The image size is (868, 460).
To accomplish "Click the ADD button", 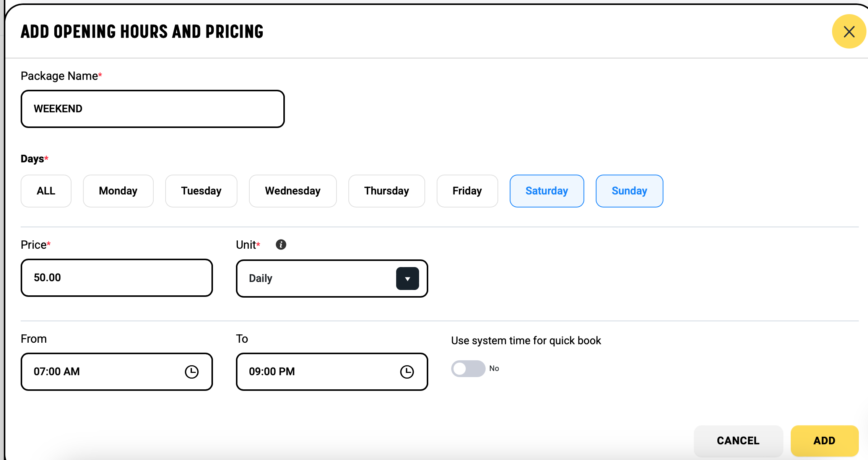I will point(824,441).
